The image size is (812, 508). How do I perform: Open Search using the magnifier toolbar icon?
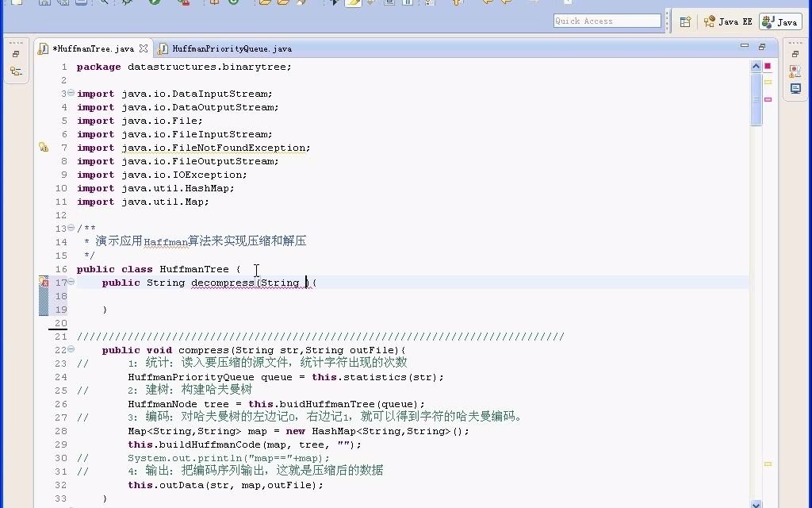(101, 3)
